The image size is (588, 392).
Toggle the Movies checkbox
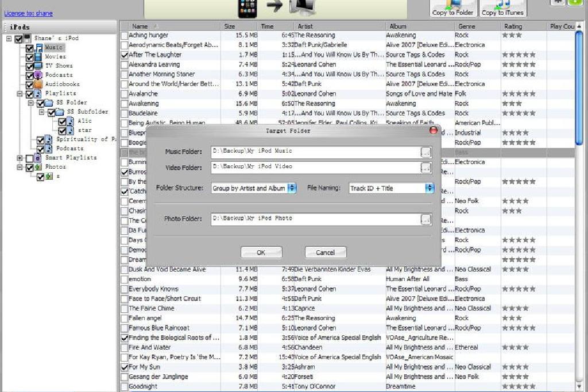click(x=30, y=57)
